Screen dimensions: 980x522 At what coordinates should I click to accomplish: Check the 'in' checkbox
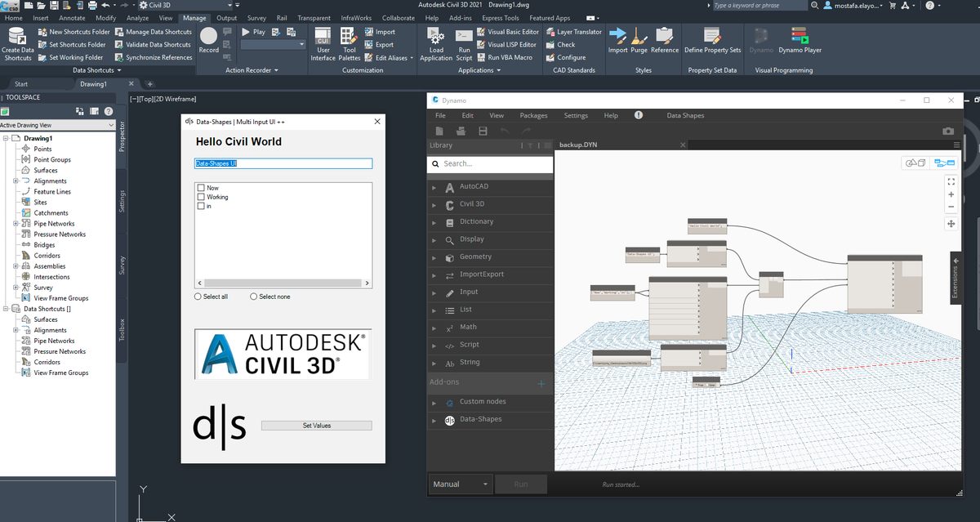point(201,206)
